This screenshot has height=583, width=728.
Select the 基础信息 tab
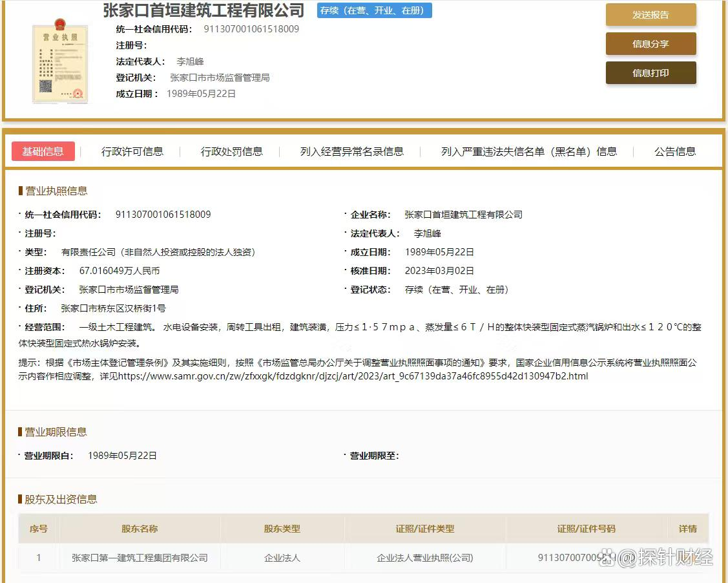coord(43,151)
